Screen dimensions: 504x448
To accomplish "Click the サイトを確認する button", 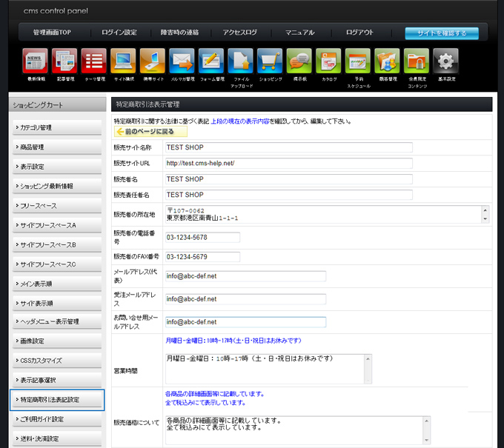I will 442,33.
